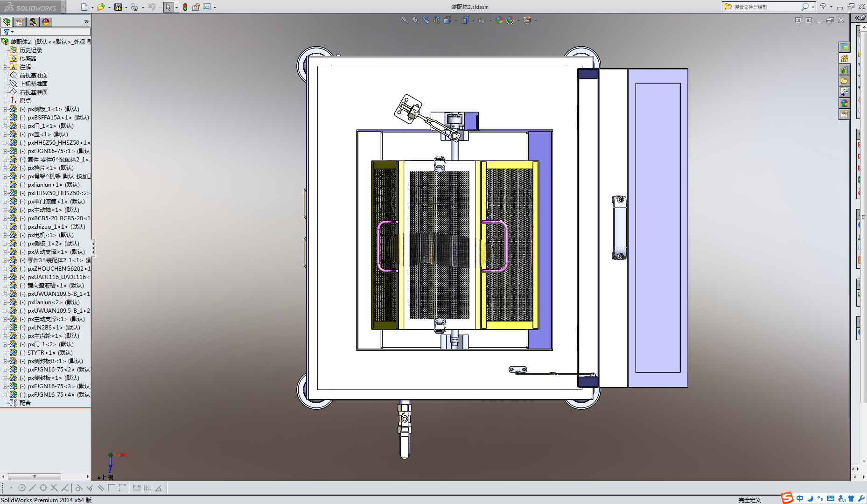Open the PropertyManager tab
867x504 pixels.
point(20,22)
